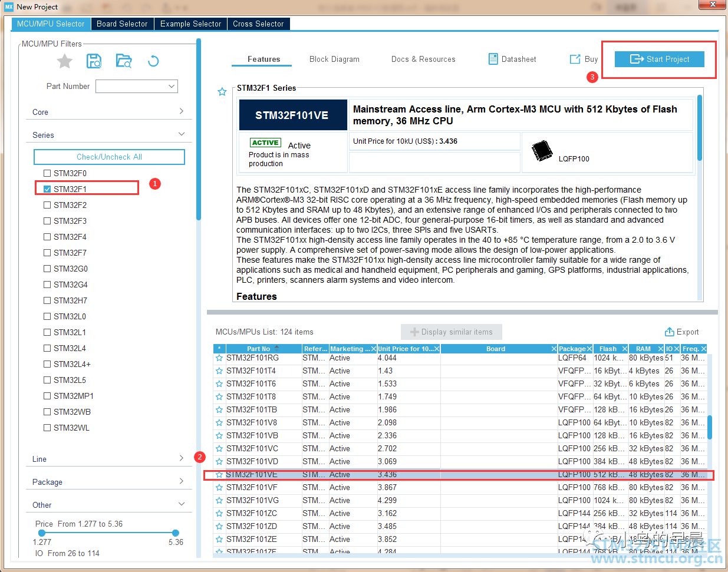Switch to Cross Selector tab
Viewport: 728px width, 572px height.
258,24
